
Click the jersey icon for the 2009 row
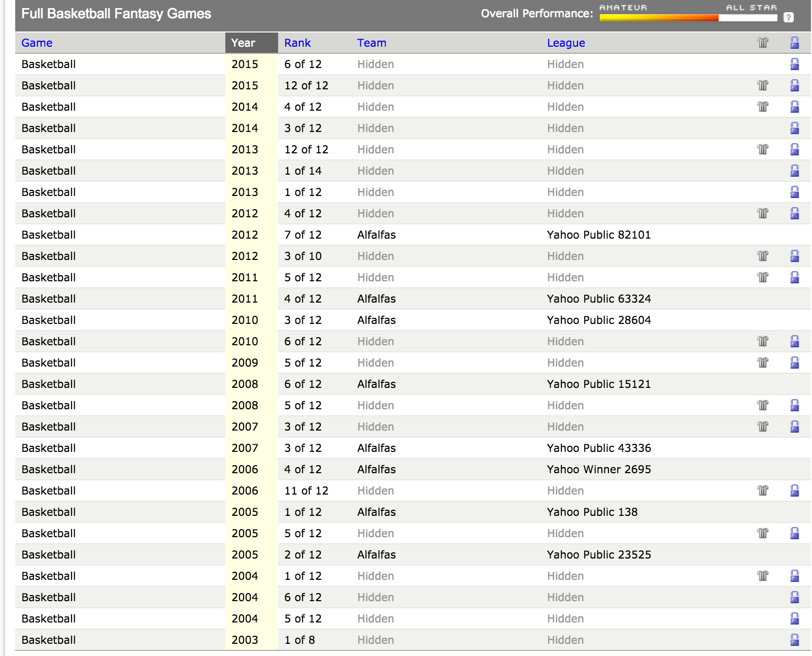click(x=763, y=363)
